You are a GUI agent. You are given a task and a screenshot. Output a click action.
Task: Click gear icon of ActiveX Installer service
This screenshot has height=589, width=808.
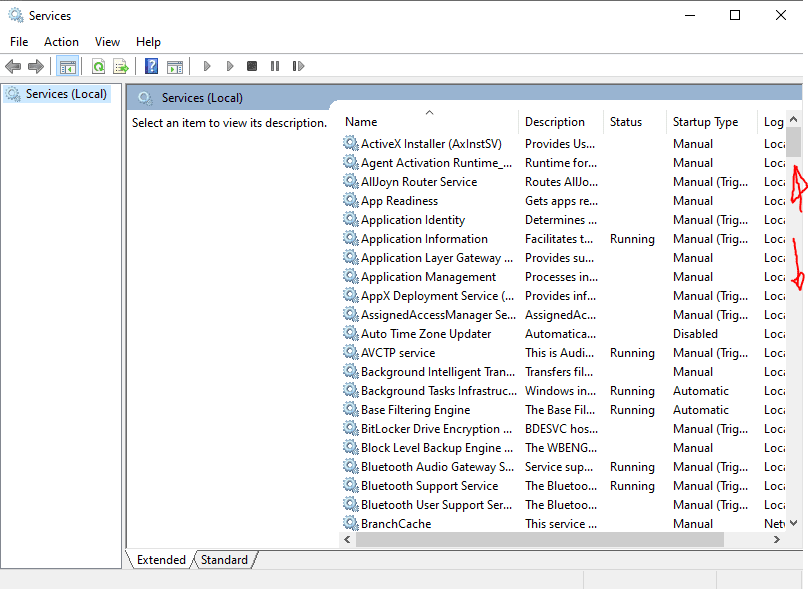pyautogui.click(x=351, y=143)
